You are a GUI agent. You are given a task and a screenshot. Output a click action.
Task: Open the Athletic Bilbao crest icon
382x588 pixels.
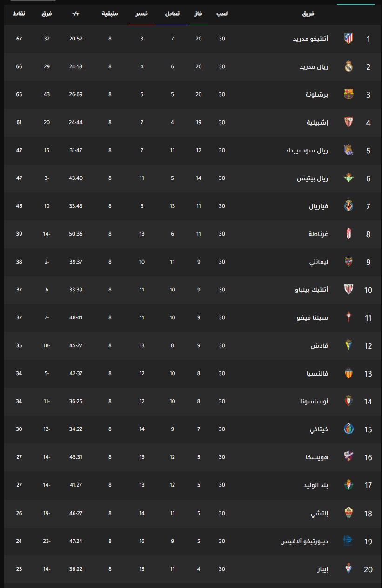coord(348,290)
